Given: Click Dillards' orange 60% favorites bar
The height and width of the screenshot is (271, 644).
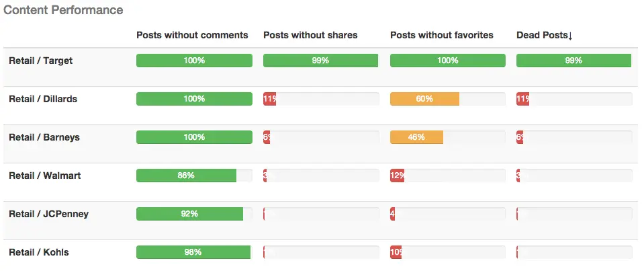Looking at the screenshot, I should click(424, 99).
